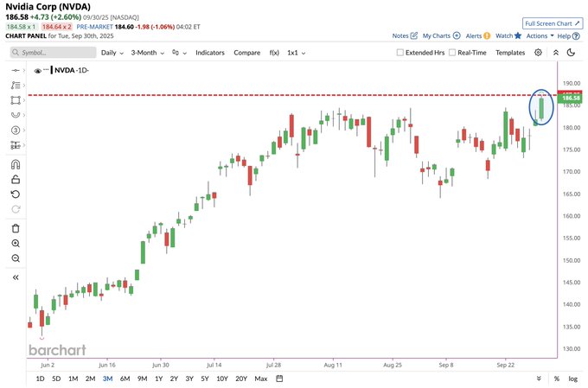Viewport: 588px width, 388px height.
Task: Click the undo arrow in left sidebar
Action: (x=16, y=194)
